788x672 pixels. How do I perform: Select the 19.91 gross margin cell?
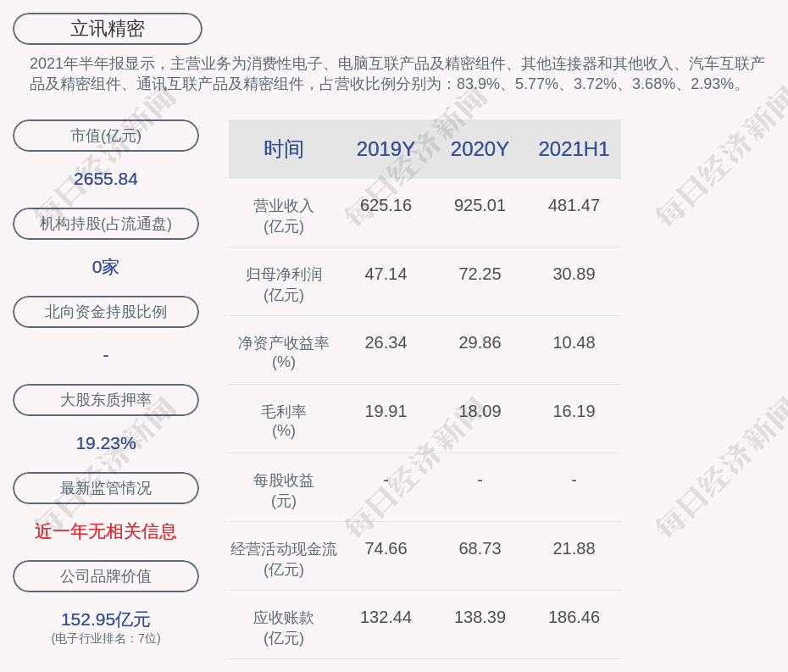click(386, 411)
